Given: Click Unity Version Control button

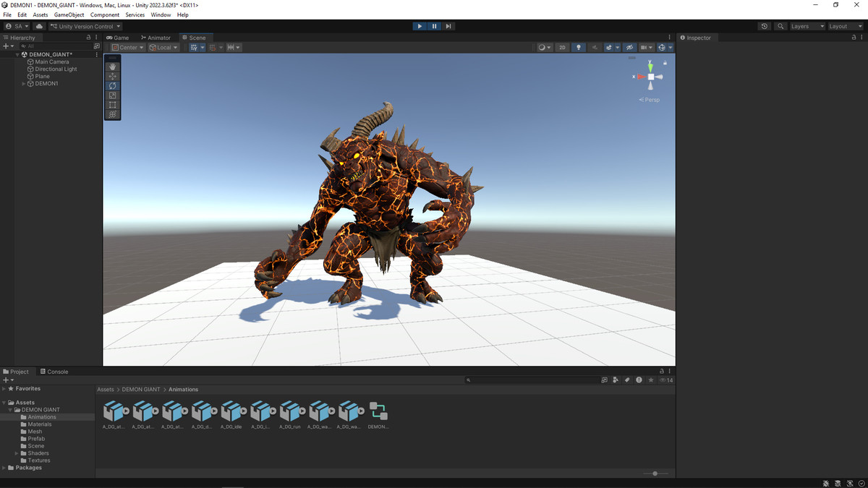Looking at the screenshot, I should click(85, 26).
